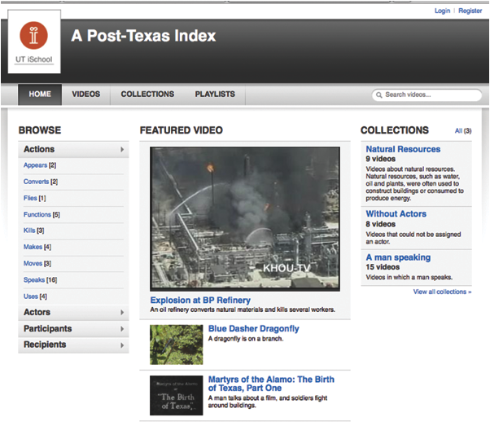The image size is (490, 448).
Task: Browse videos by Functions action
Action: (37, 214)
